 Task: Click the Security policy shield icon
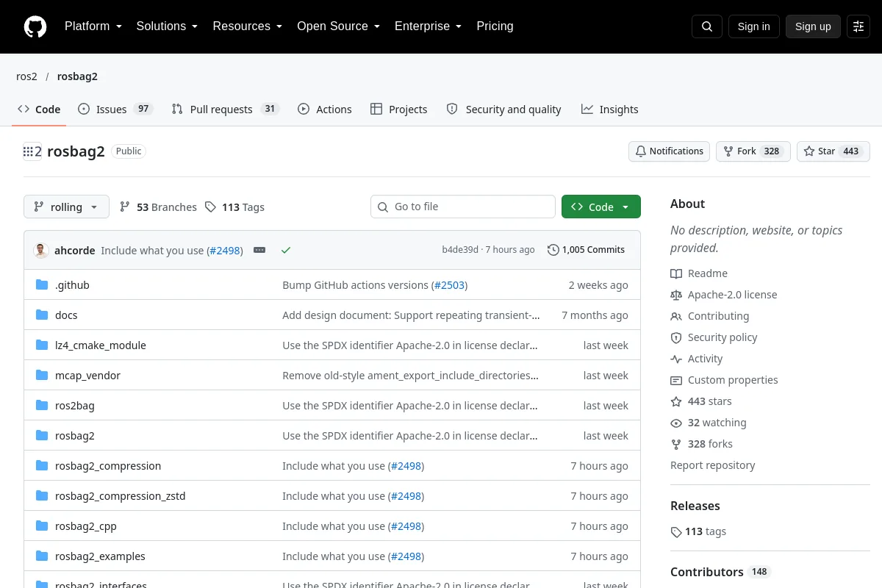676,337
